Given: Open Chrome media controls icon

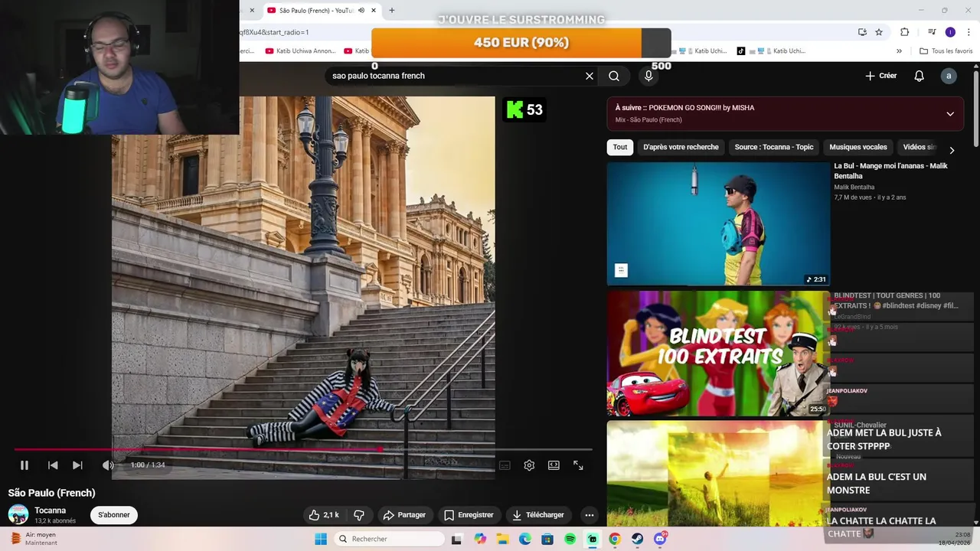Looking at the screenshot, I should pos(932,32).
